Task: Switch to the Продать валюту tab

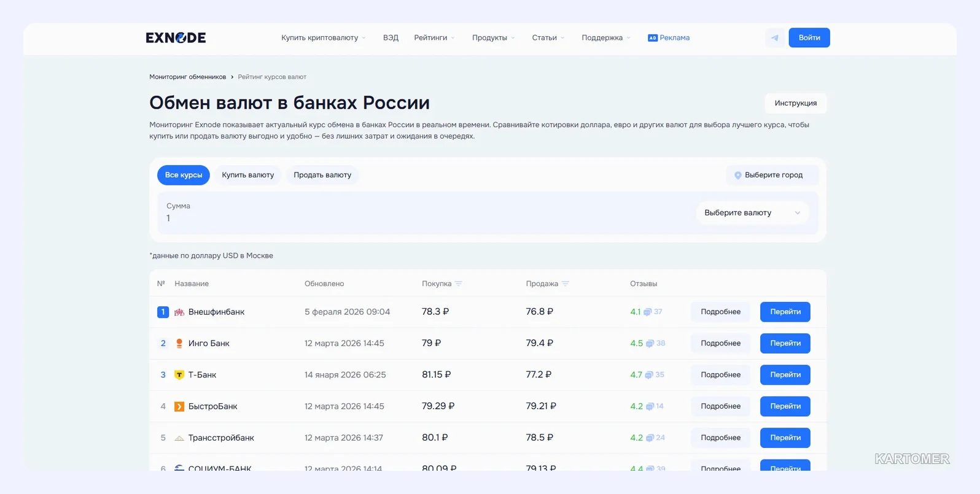Action: (322, 175)
